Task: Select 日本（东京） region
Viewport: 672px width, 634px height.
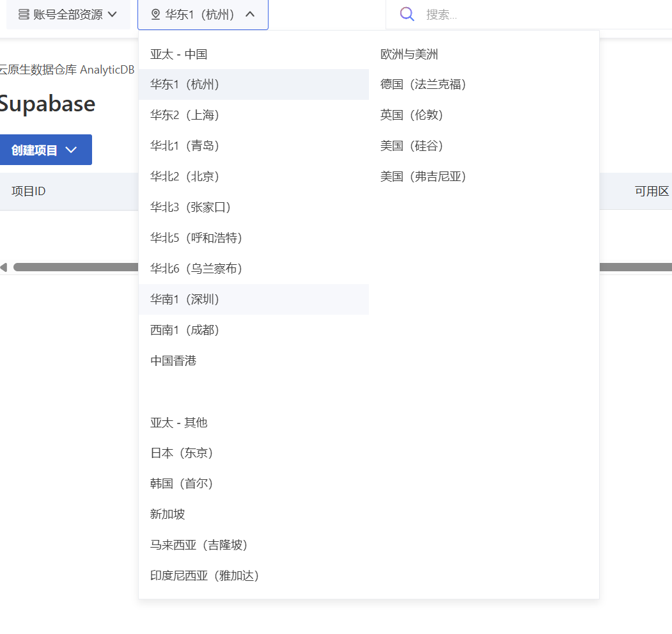Action: [x=182, y=453]
